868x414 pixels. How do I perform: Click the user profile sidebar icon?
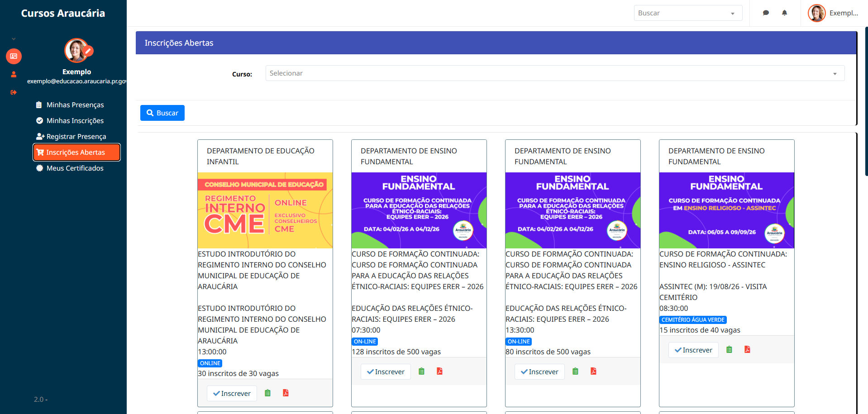(14, 74)
